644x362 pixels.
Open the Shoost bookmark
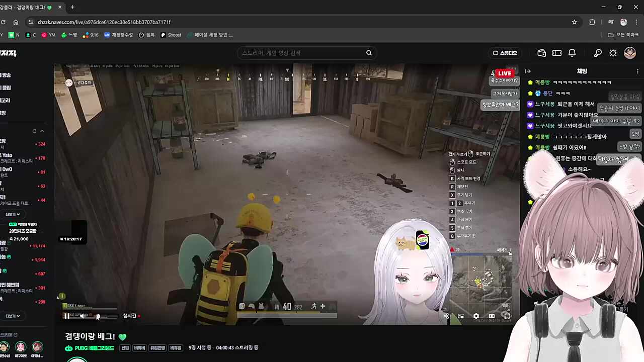171,35
